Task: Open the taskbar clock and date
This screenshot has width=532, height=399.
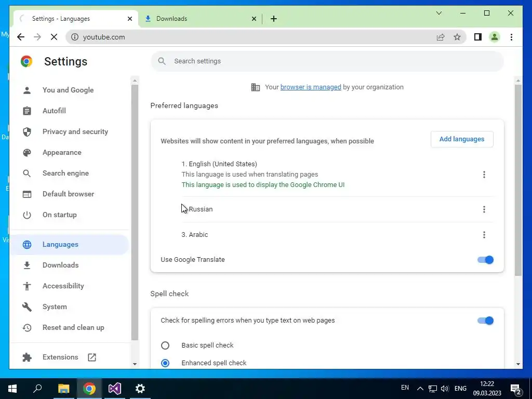Action: [x=487, y=389]
